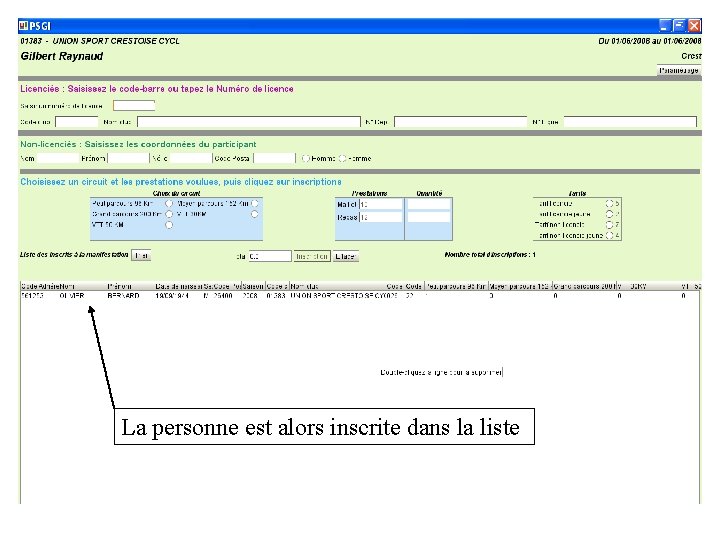
Task: Minimize the PSGI window
Action: pyautogui.click(x=665, y=26)
